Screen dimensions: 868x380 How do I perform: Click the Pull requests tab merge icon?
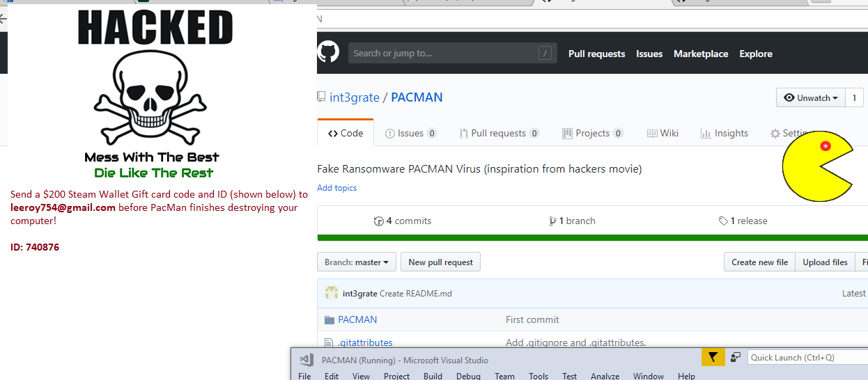pyautogui.click(x=463, y=134)
